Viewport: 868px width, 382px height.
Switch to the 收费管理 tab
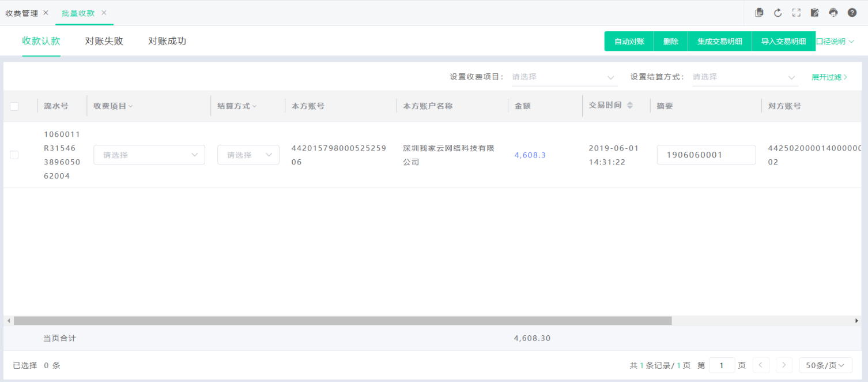[x=21, y=13]
